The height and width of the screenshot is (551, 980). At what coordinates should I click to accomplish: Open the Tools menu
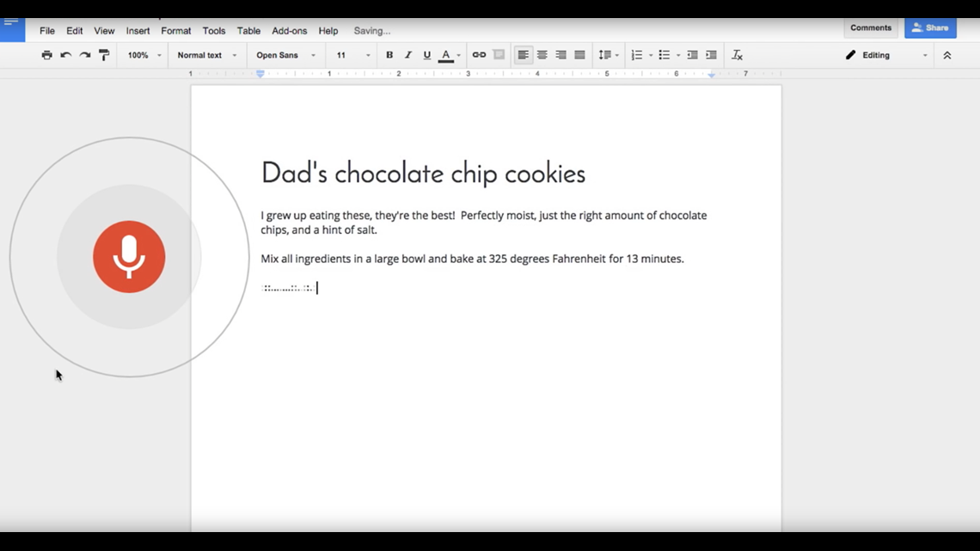click(x=213, y=31)
